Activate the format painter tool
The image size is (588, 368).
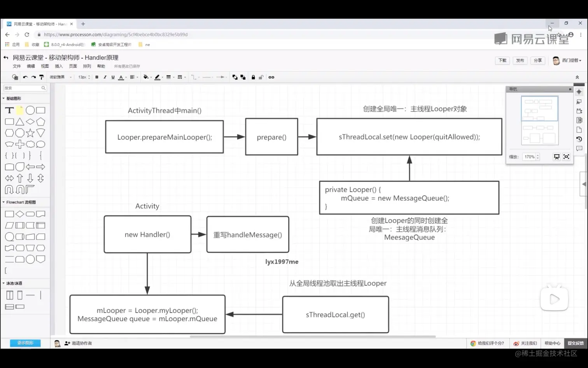[x=42, y=77]
